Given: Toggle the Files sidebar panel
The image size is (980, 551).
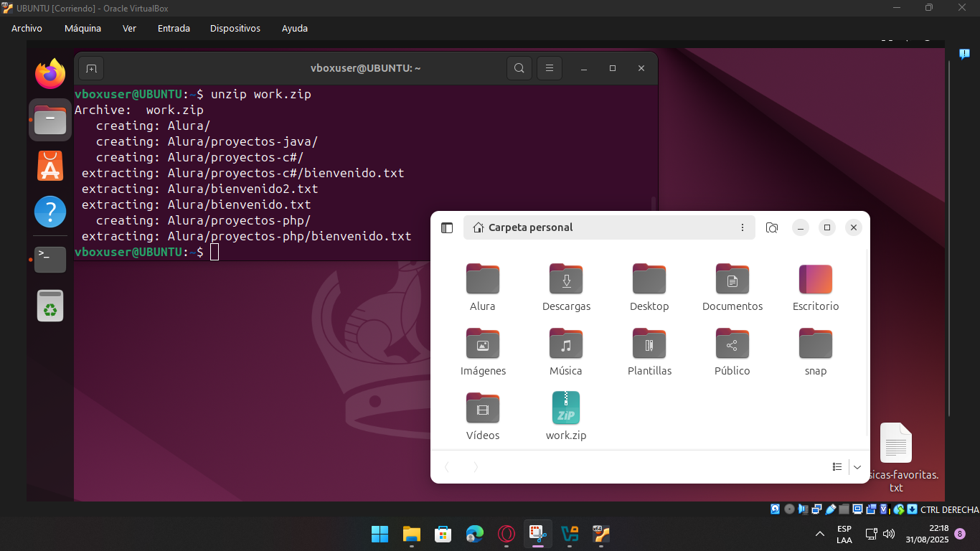Looking at the screenshot, I should pos(447,227).
